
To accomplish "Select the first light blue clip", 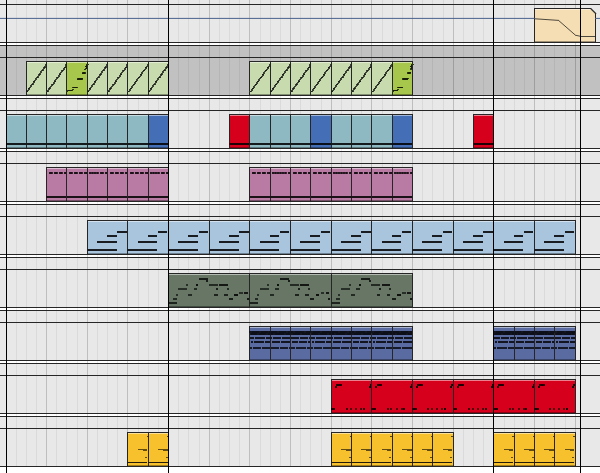I will pos(107,237).
